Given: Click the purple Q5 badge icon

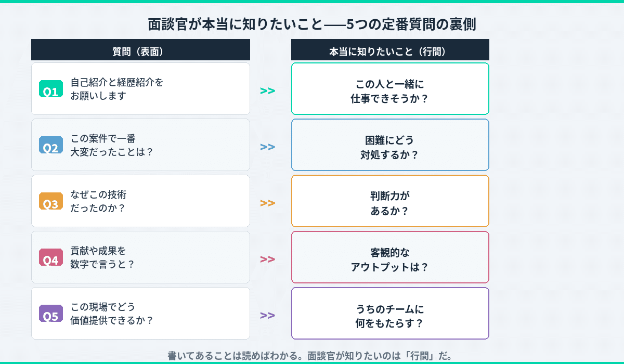Looking at the screenshot, I should tap(50, 314).
